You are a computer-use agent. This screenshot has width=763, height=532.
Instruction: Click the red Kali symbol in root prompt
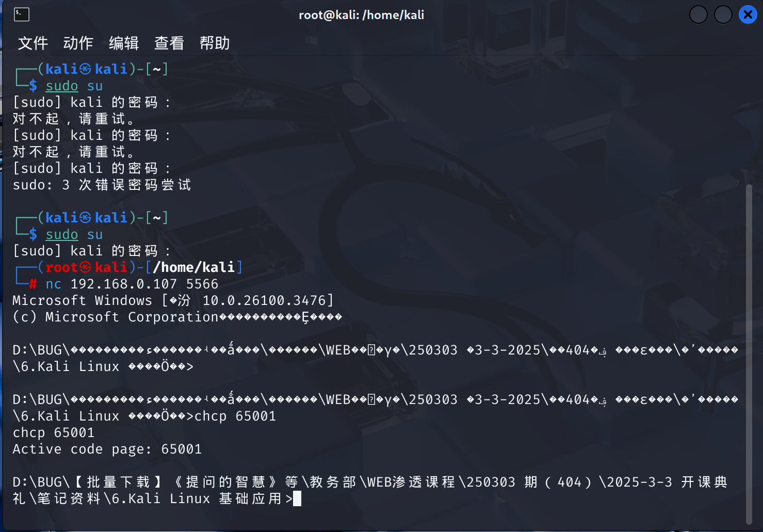pos(86,267)
